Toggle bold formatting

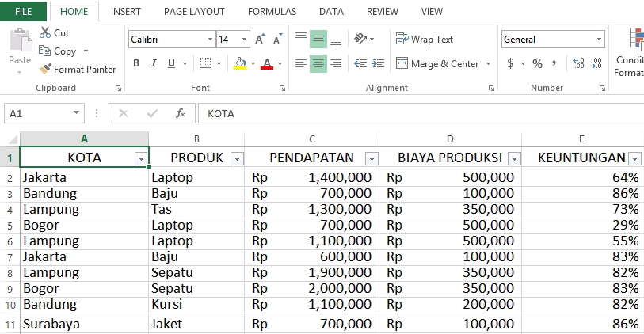136,63
